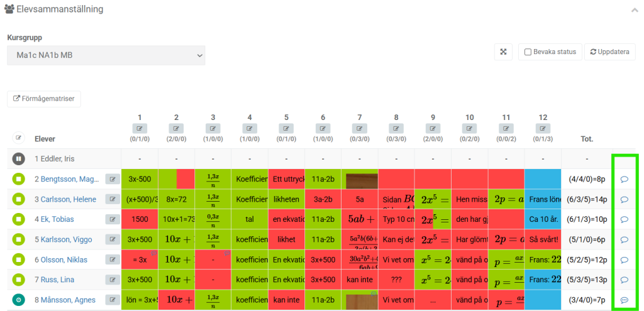
Task: Click the fullscreen expand icon button
Action: point(503,52)
